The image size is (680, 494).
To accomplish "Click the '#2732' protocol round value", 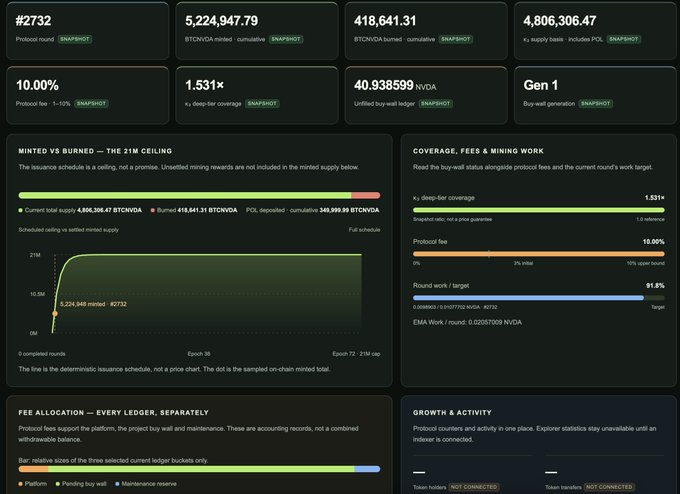I will point(33,21).
